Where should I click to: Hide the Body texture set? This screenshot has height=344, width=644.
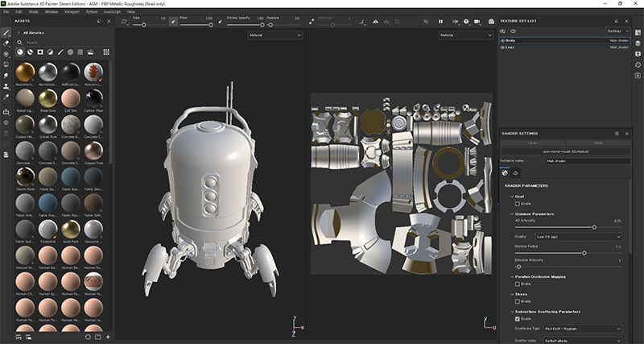(503, 40)
